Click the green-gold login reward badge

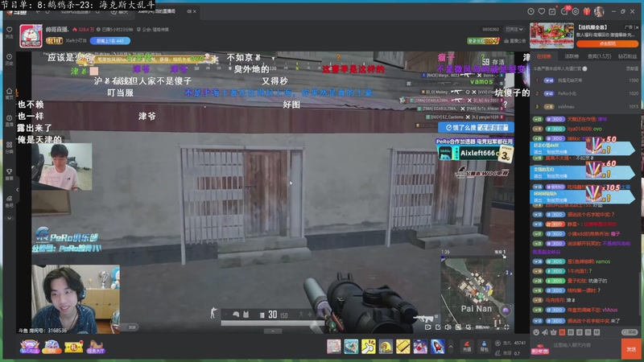click(483, 41)
